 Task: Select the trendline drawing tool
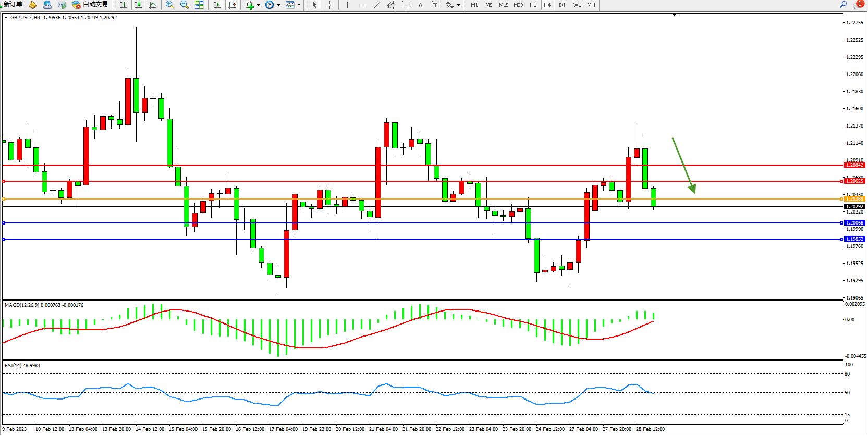tap(377, 5)
